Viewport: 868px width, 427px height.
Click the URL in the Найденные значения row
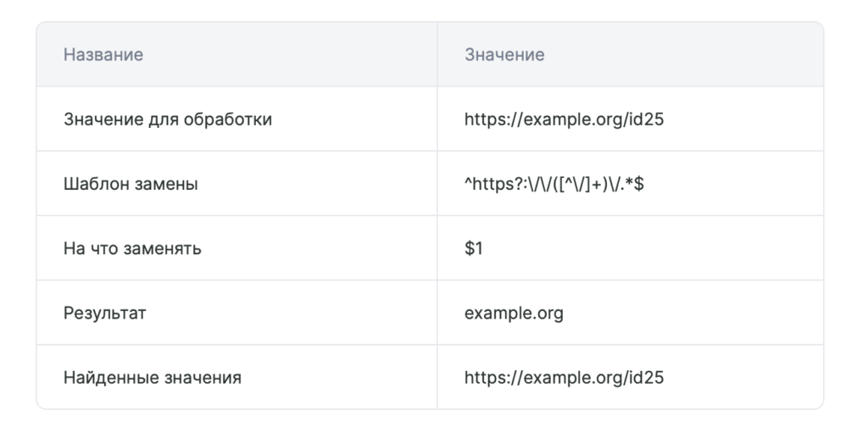pyautogui.click(x=564, y=379)
